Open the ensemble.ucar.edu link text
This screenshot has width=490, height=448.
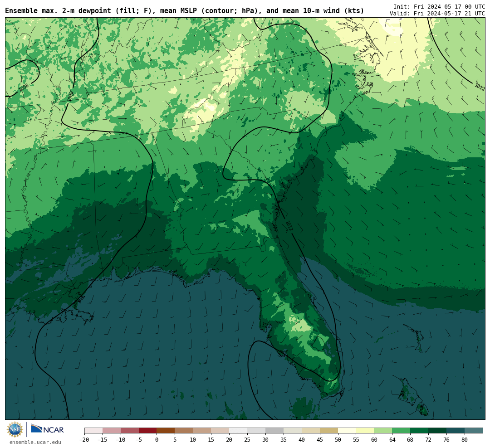click(x=35, y=442)
